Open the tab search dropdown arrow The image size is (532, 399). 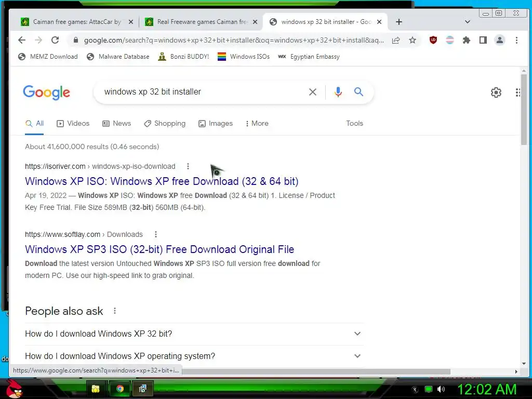[468, 22]
